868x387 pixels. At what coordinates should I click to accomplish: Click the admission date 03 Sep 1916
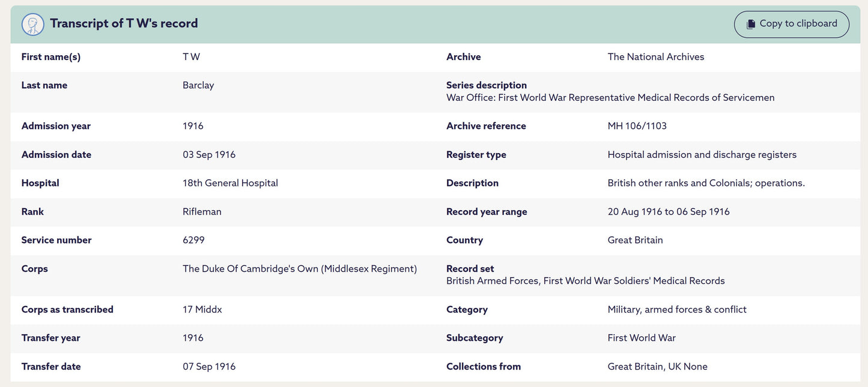[209, 155]
